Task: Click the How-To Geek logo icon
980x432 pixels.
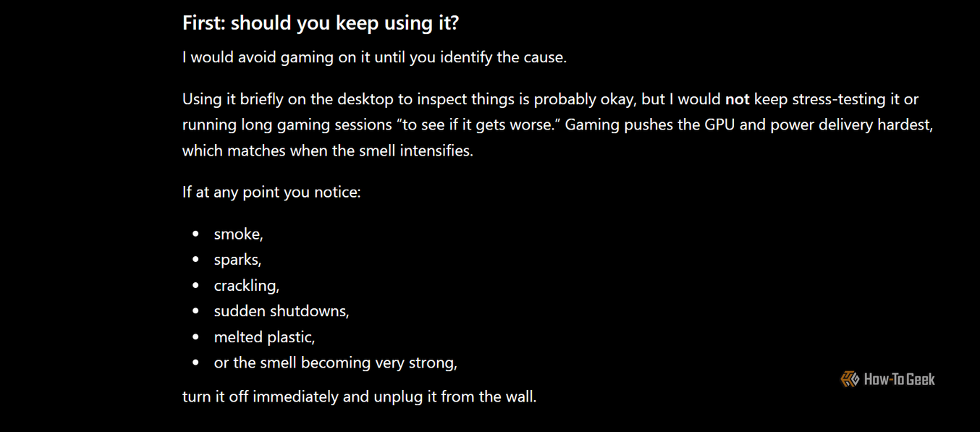Action: pos(850,379)
